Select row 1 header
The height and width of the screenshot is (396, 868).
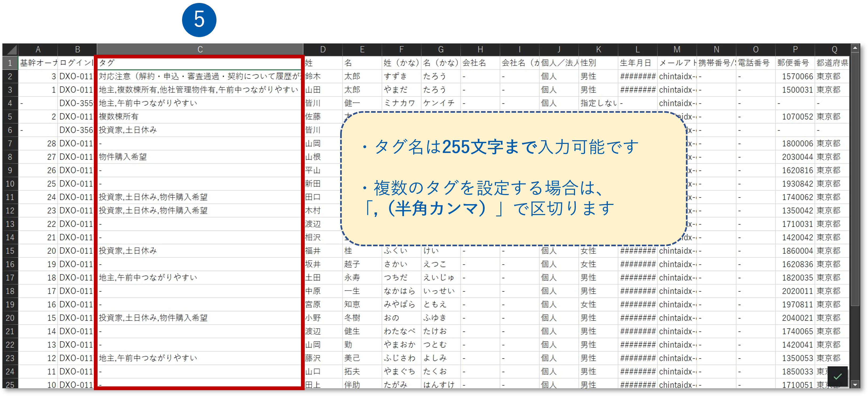pos(10,63)
